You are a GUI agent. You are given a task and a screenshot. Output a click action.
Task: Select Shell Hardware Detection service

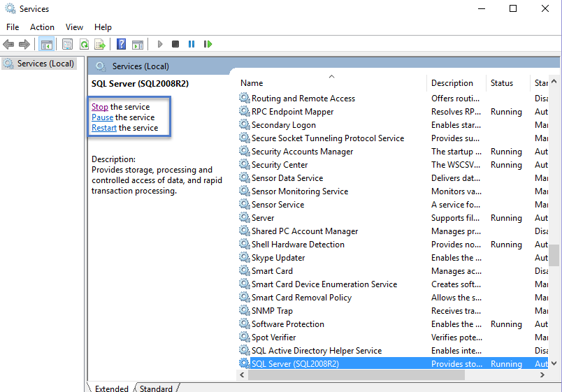[393, 244]
